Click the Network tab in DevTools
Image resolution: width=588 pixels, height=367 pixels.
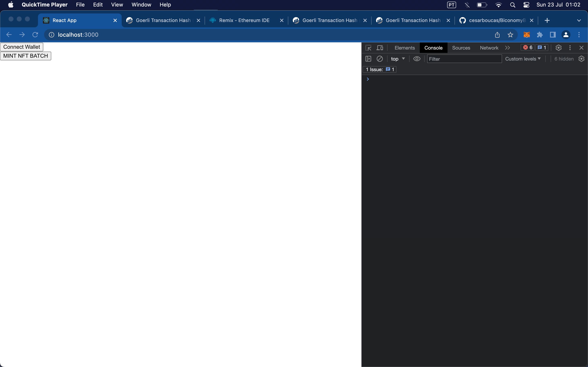489,47
